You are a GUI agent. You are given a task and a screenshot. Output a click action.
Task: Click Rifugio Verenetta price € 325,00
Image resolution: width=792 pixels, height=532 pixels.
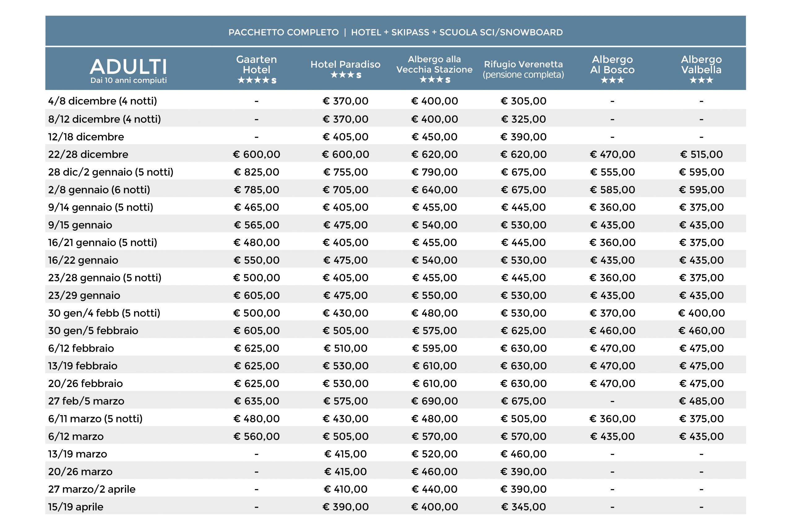(523, 119)
